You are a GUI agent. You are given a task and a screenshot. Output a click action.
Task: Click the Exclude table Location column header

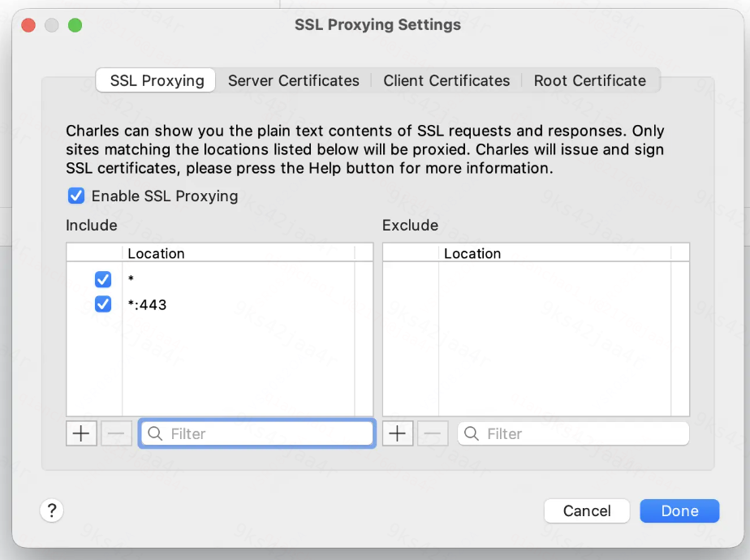point(555,253)
